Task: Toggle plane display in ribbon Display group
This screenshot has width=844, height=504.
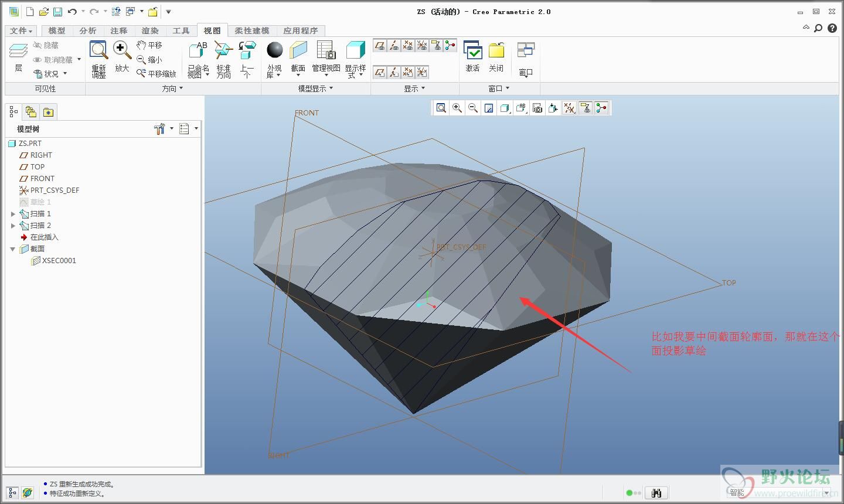Action: (x=380, y=45)
